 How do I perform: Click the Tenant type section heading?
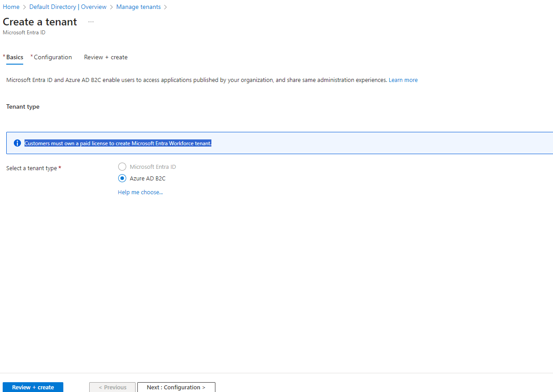coord(23,106)
